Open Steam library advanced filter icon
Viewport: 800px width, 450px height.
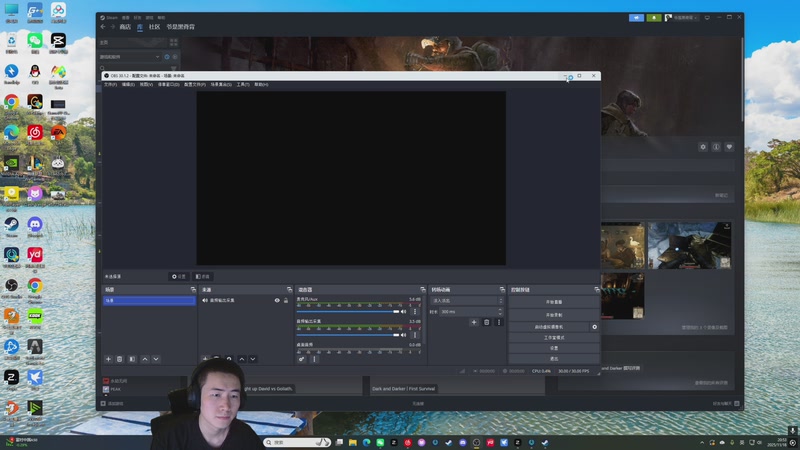173,67
